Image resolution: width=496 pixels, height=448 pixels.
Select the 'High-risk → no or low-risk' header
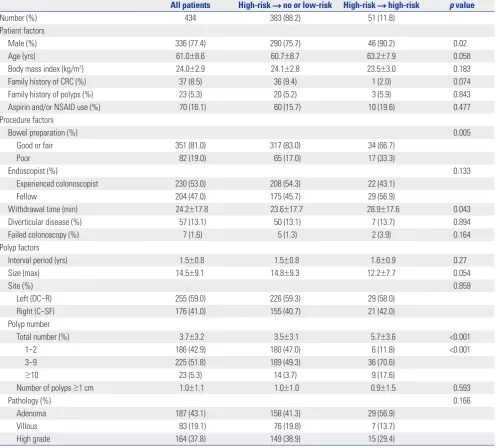[x=285, y=5]
